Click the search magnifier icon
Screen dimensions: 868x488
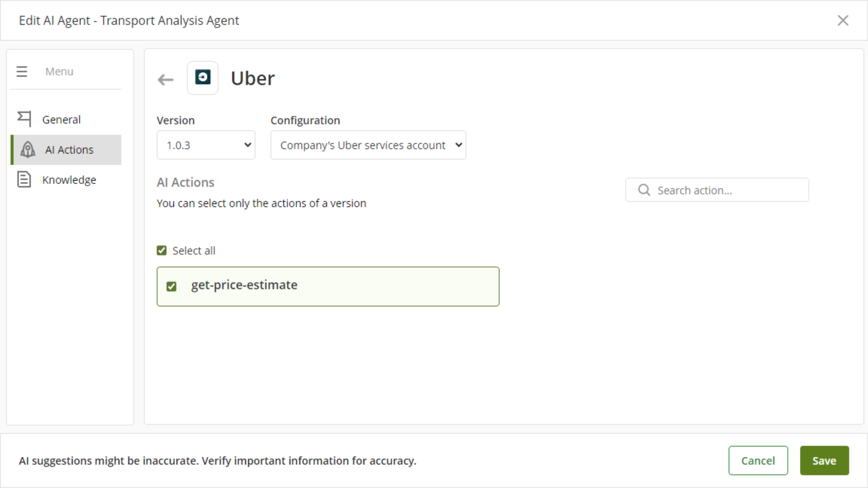(644, 190)
